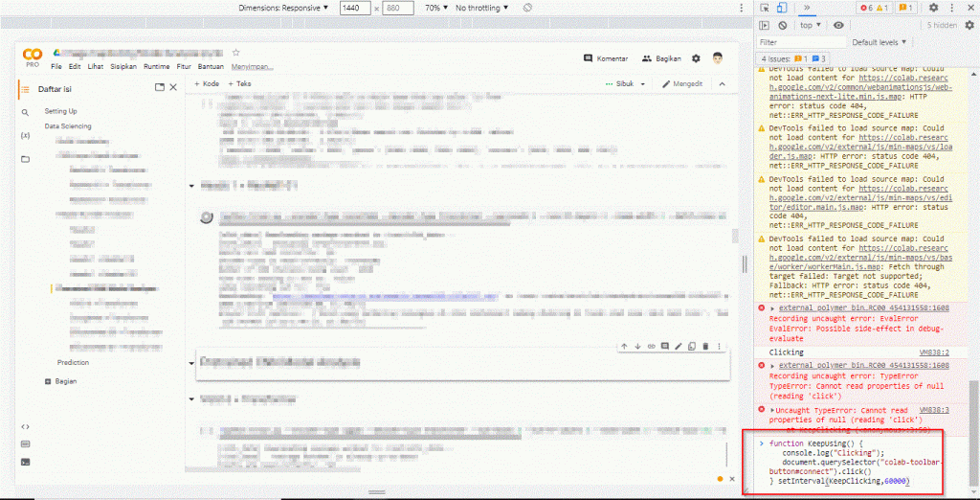Open the Sisipkan menu
The width and height of the screenshot is (980, 500).
[123, 67]
